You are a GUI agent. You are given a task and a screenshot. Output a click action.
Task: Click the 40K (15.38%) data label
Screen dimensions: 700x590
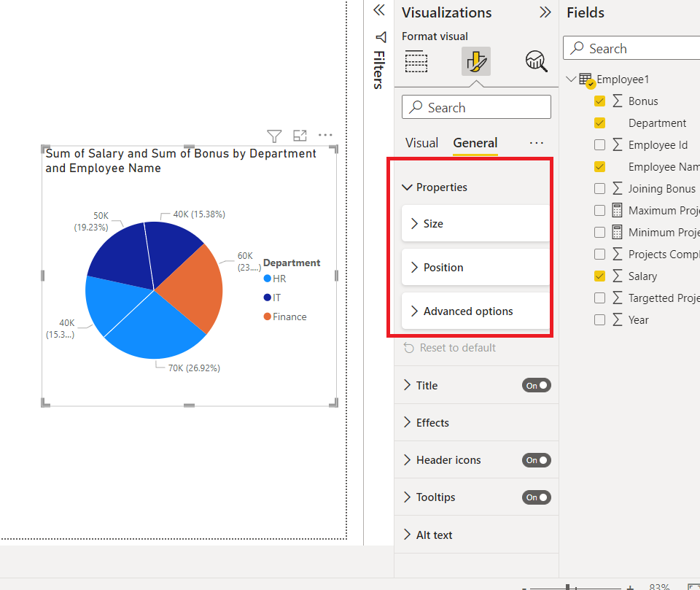coord(199,214)
